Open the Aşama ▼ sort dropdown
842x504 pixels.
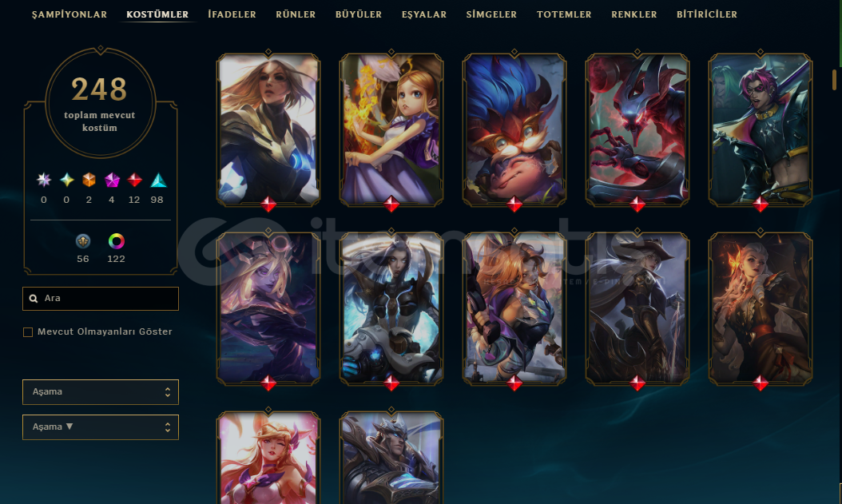click(101, 427)
